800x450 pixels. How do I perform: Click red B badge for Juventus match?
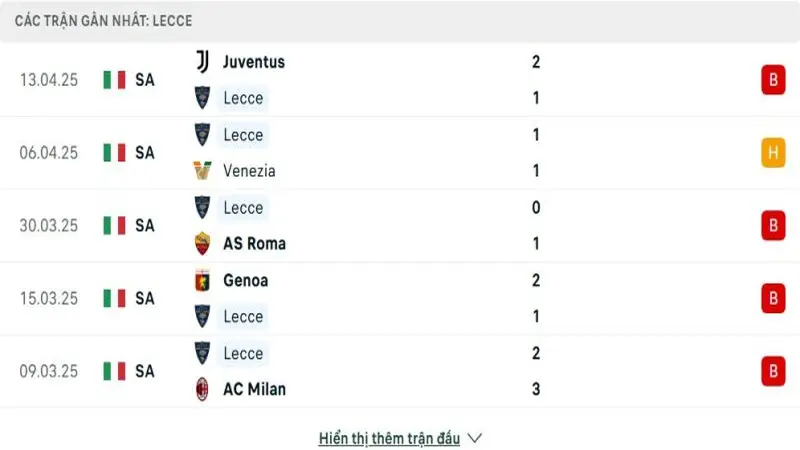[773, 80]
